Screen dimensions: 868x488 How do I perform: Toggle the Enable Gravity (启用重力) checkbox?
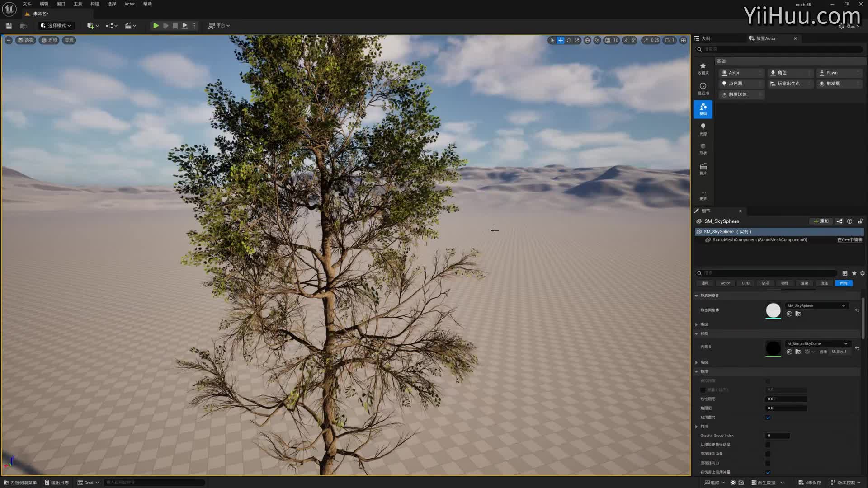click(x=768, y=418)
